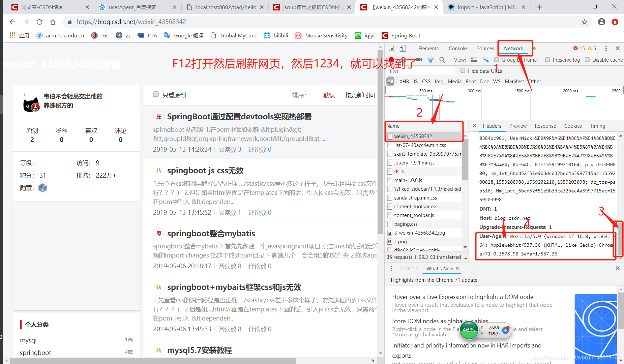Select the Network tab
Image resolution: width=624 pixels, height=364 pixels.
pyautogui.click(x=513, y=49)
